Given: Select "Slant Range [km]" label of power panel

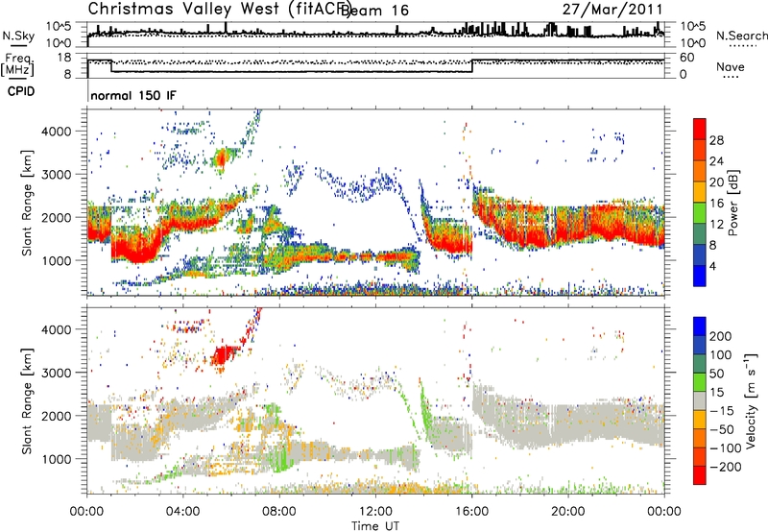Looking at the screenshot, I should [x=27, y=203].
